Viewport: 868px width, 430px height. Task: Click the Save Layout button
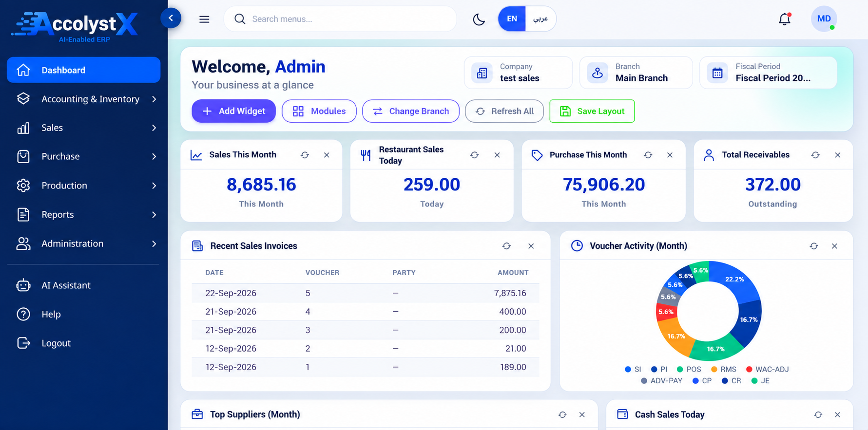coord(592,111)
